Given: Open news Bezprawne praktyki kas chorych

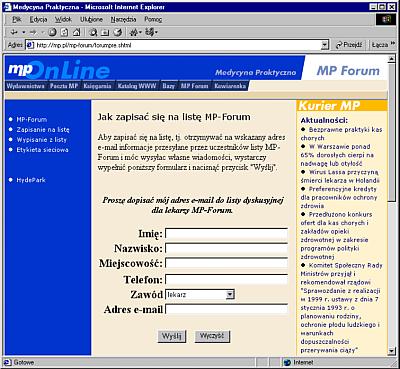Looking at the screenshot, I should point(341,134).
